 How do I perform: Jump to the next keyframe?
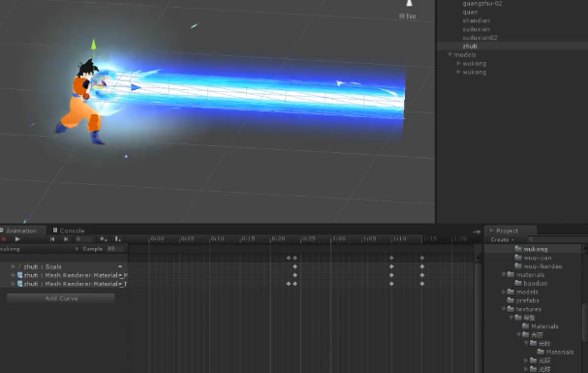[x=66, y=239]
